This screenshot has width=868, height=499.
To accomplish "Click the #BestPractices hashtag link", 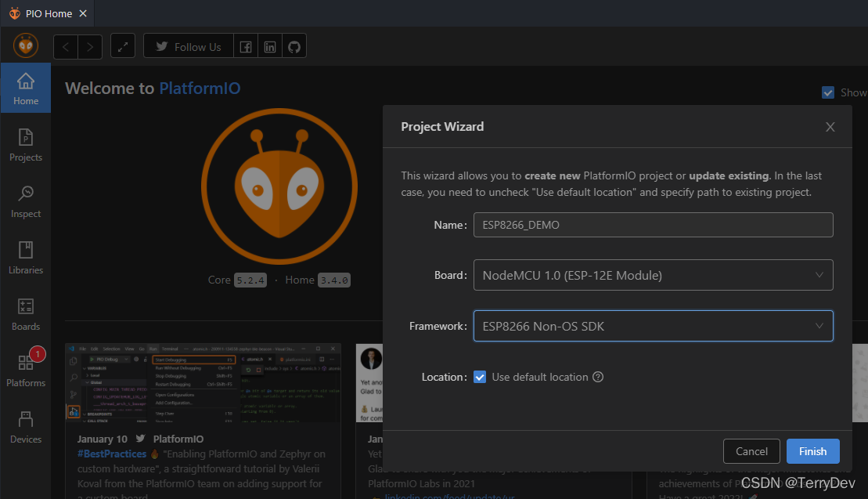I will [111, 454].
